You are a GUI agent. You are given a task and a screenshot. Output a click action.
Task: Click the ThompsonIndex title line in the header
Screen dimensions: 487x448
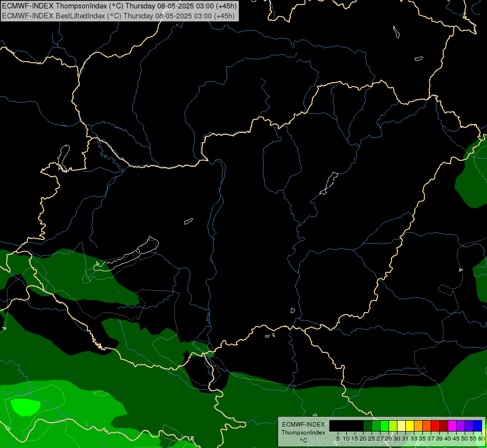point(119,5)
